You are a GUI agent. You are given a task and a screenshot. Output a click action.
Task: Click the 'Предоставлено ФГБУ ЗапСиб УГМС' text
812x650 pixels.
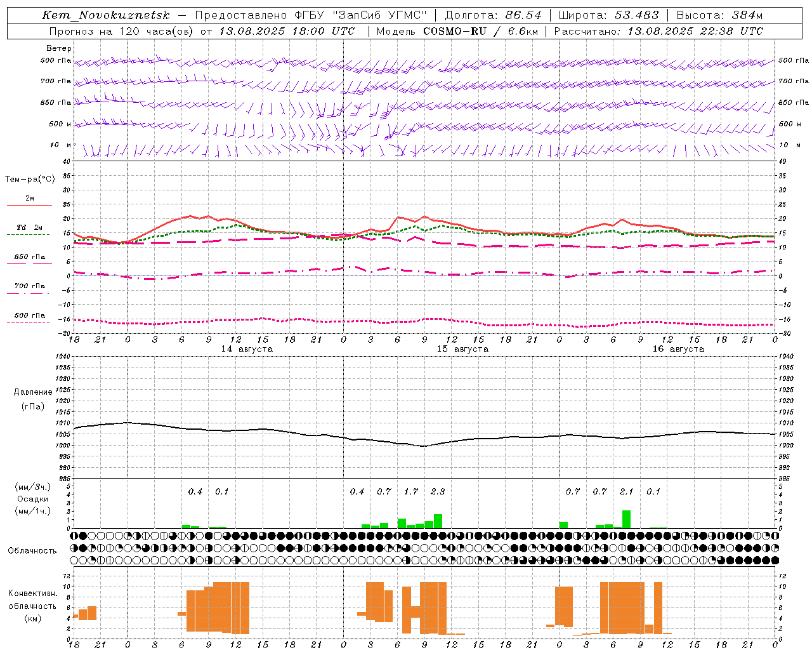[311, 15]
